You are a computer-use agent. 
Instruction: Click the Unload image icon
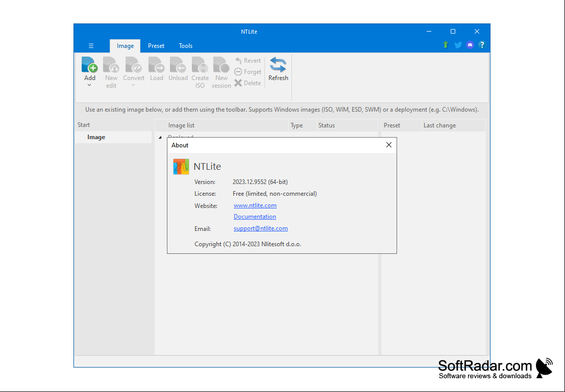[178, 65]
